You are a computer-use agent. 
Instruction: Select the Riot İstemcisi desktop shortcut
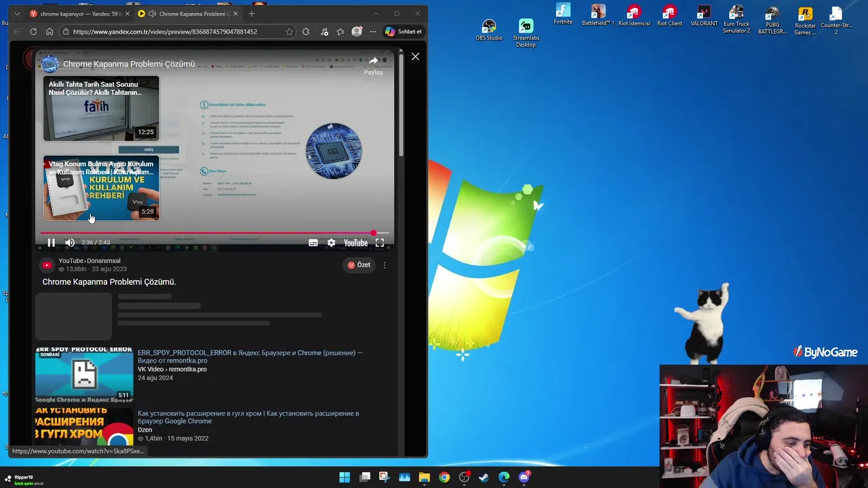(634, 15)
